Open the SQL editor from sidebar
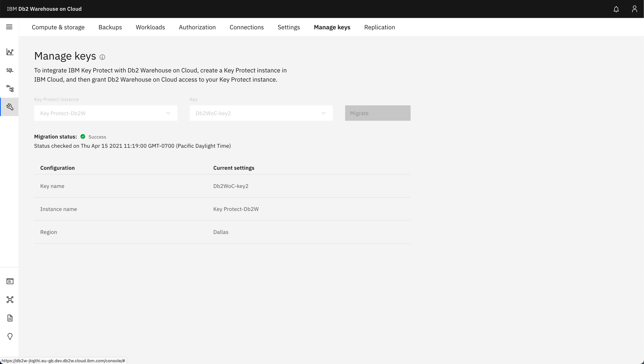 point(10,70)
